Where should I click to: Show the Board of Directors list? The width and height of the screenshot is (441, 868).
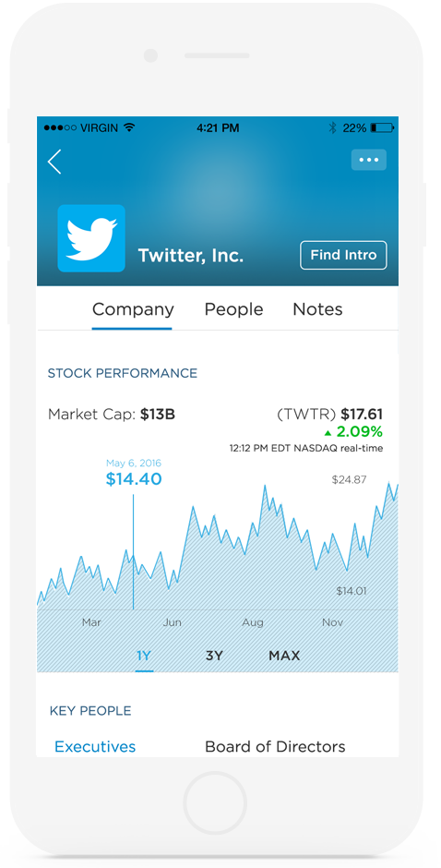pyautogui.click(x=275, y=746)
